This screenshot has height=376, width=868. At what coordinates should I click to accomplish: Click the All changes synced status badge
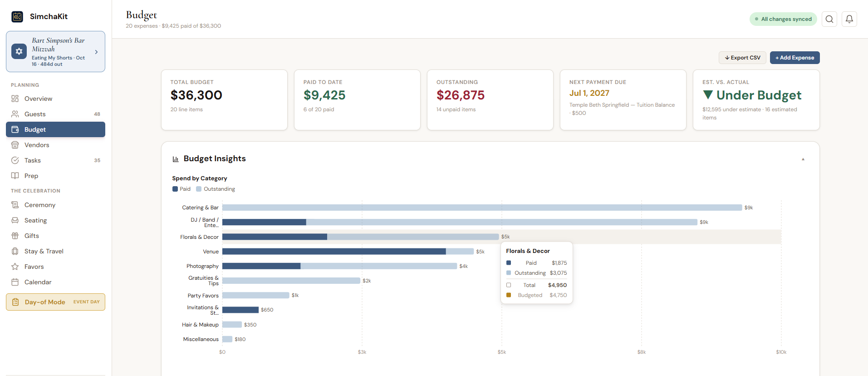(x=783, y=19)
